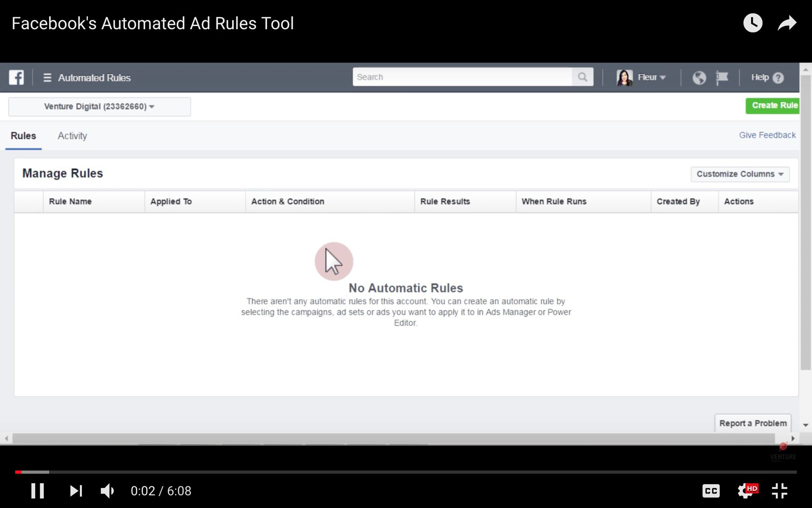Exit full screen mode
Image resolution: width=812 pixels, height=508 pixels.
coord(780,491)
